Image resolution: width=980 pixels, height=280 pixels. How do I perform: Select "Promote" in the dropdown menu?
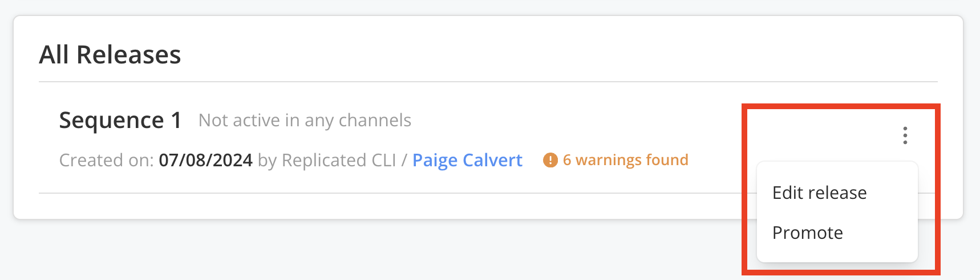coord(807,233)
